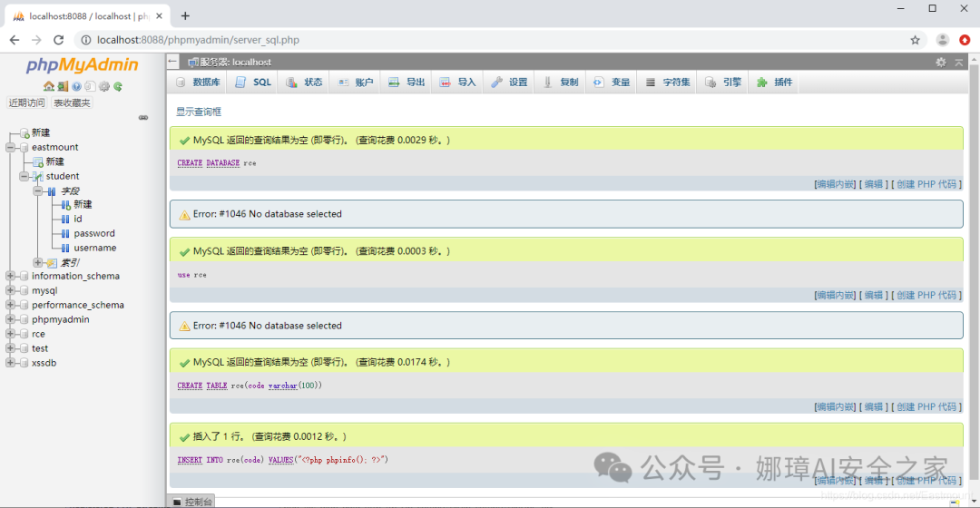This screenshot has height=508, width=980.
Task: Switch to the SQL tab
Action: click(253, 83)
